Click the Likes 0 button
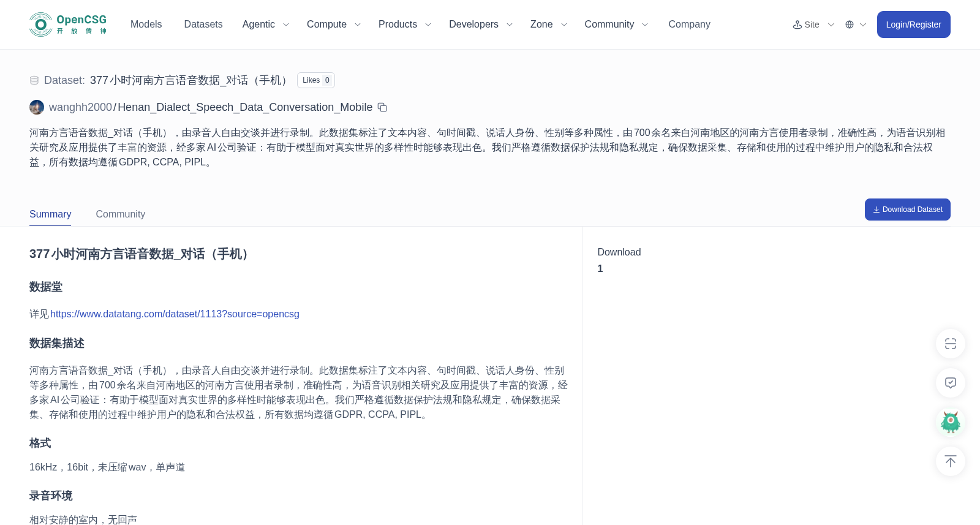 click(x=316, y=80)
